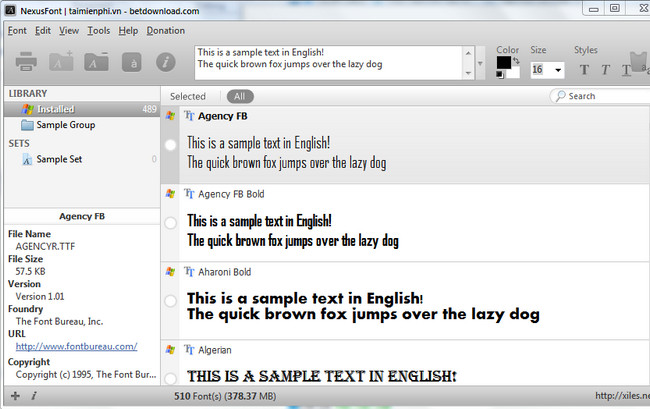Click the Version 1.01 value
The height and width of the screenshot is (409, 650).
(40, 296)
